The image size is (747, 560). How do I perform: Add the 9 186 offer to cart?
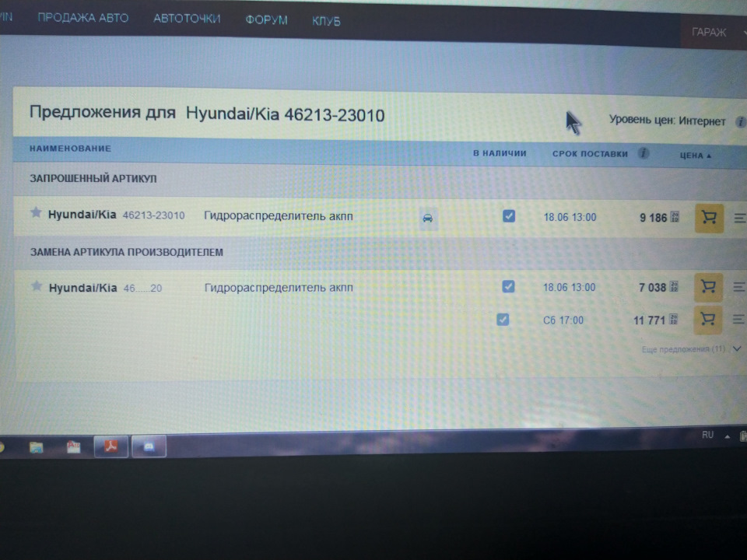coord(708,218)
